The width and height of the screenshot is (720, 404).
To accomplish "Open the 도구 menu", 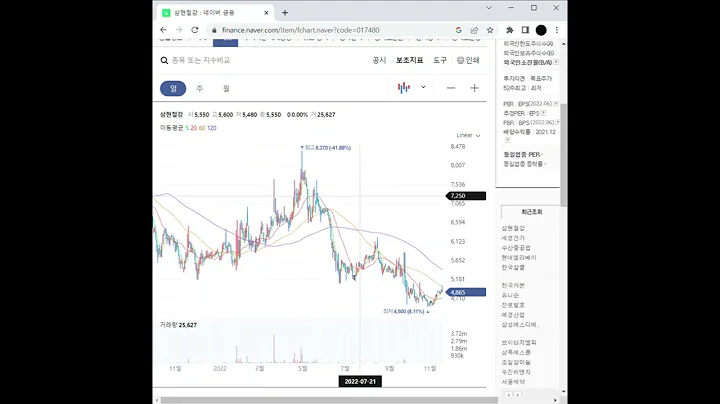I will coord(440,60).
